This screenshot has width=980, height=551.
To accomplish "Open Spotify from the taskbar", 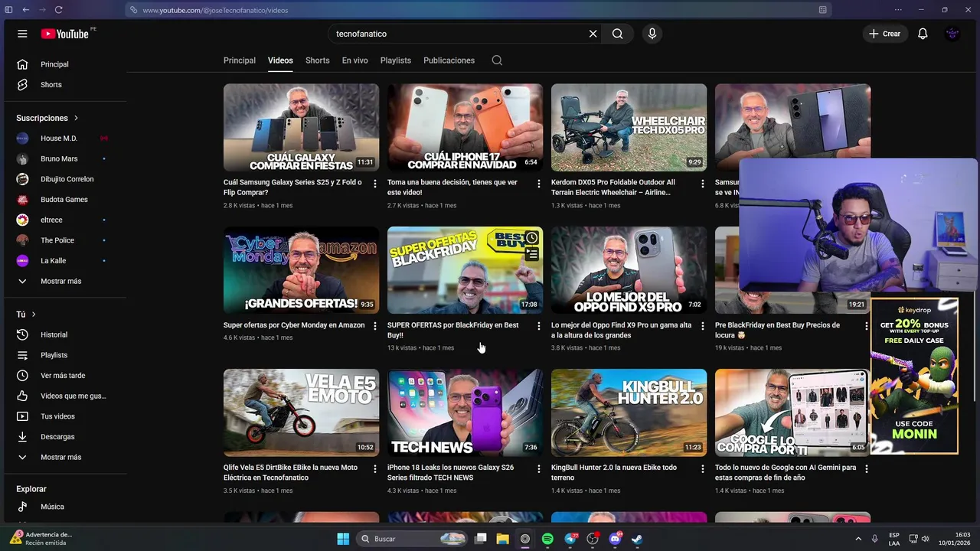I will click(547, 539).
